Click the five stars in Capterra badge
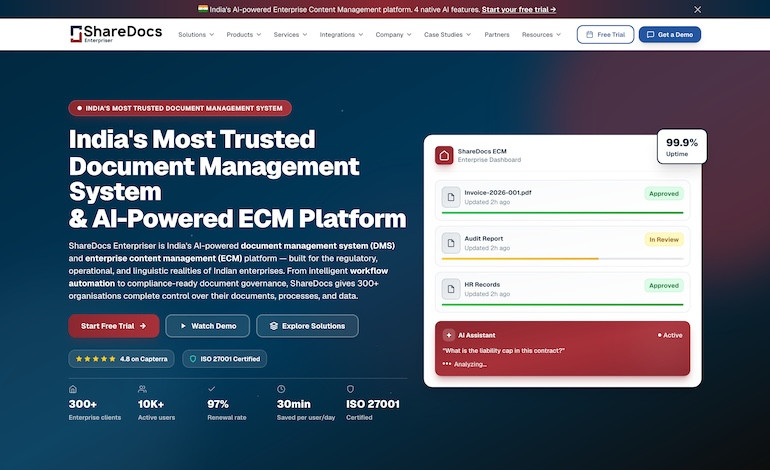The image size is (770, 470). 96,359
